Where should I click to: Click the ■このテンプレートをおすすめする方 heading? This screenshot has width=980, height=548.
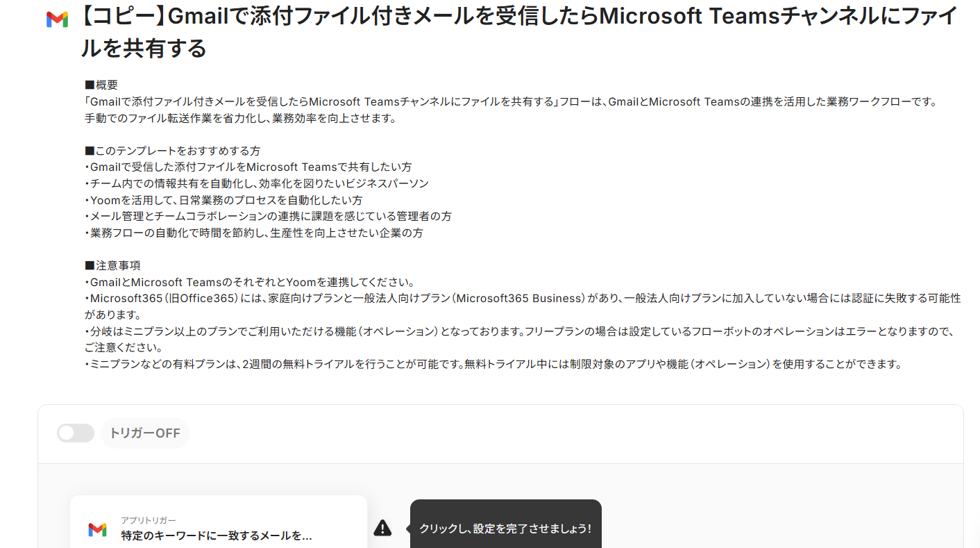pyautogui.click(x=173, y=151)
